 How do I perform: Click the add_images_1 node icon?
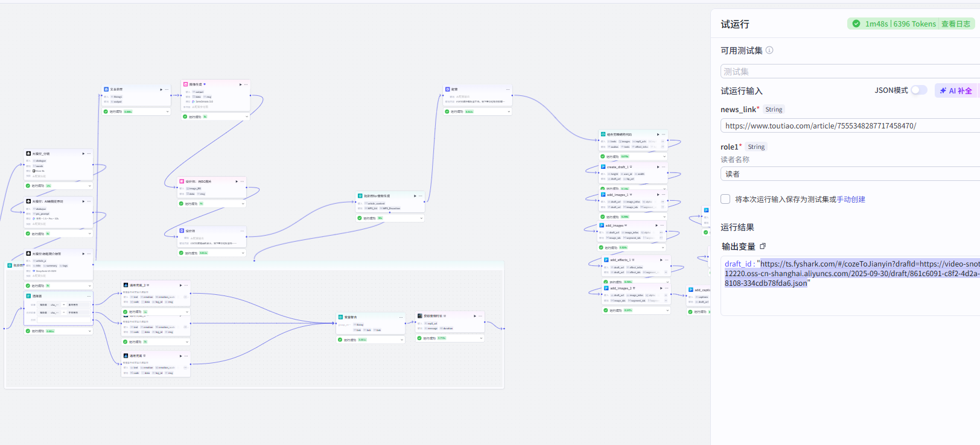tap(603, 195)
